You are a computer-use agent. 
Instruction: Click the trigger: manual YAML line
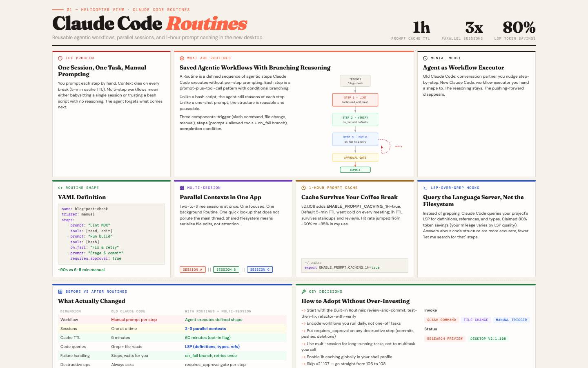pyautogui.click(x=78, y=214)
